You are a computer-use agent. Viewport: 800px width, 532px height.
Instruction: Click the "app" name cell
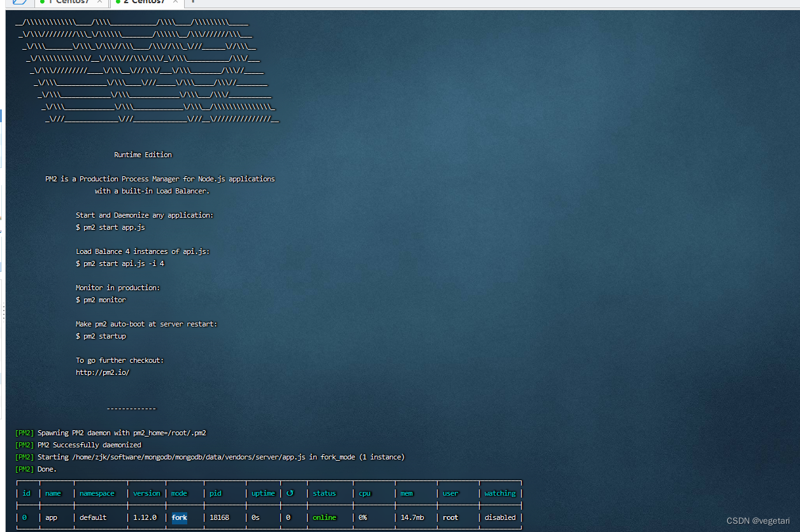coord(51,517)
